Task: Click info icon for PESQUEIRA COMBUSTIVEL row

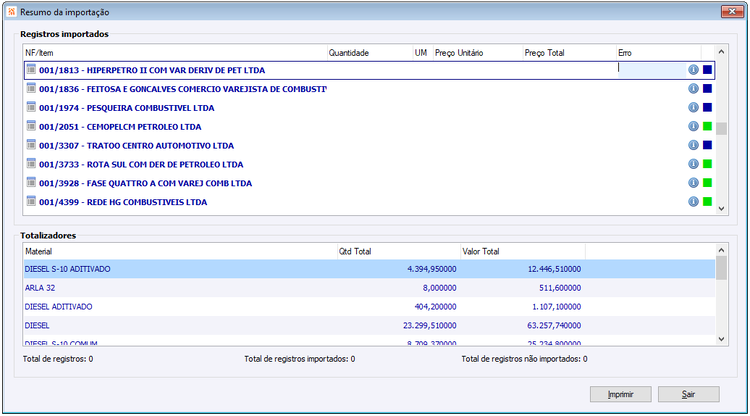Action: [693, 108]
